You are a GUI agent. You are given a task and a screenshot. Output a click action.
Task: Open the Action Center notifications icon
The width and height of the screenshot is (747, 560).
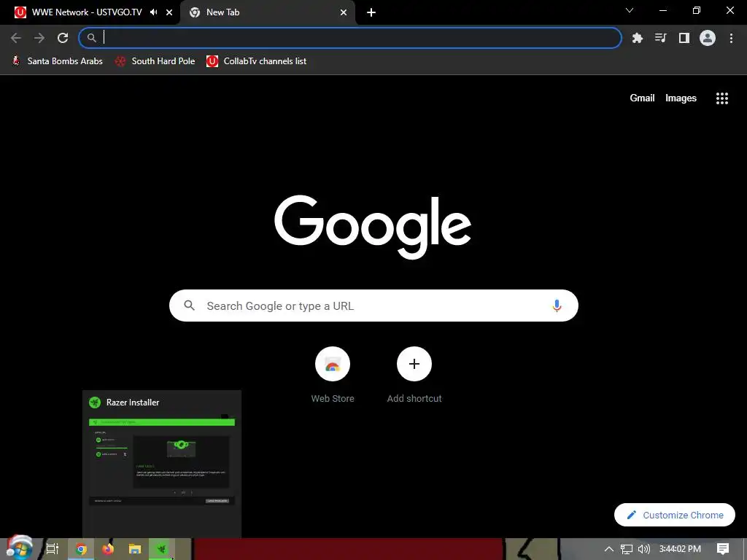tap(723, 549)
